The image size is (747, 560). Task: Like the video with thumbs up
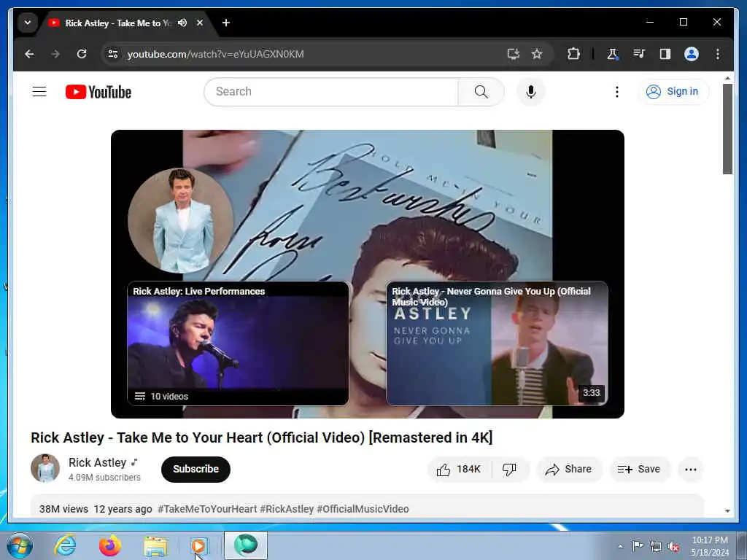point(460,470)
